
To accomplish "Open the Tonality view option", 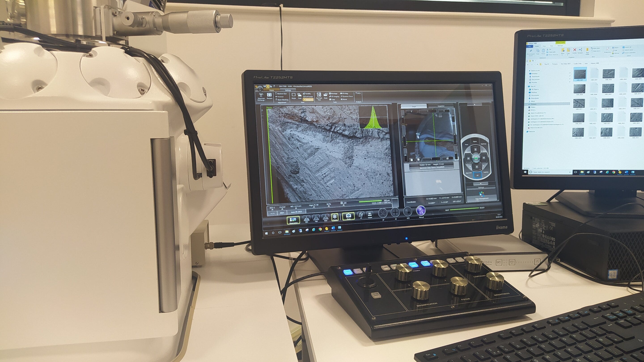I will (x=307, y=94).
